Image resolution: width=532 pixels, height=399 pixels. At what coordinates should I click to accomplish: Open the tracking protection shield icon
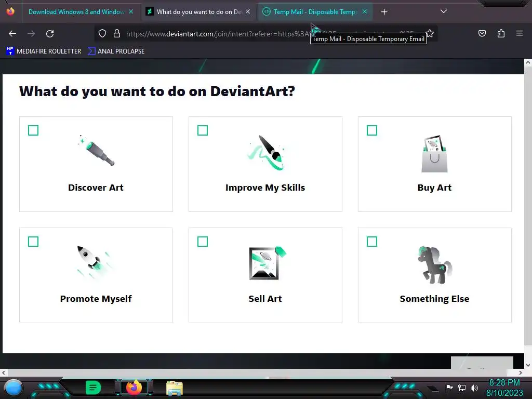[102, 34]
